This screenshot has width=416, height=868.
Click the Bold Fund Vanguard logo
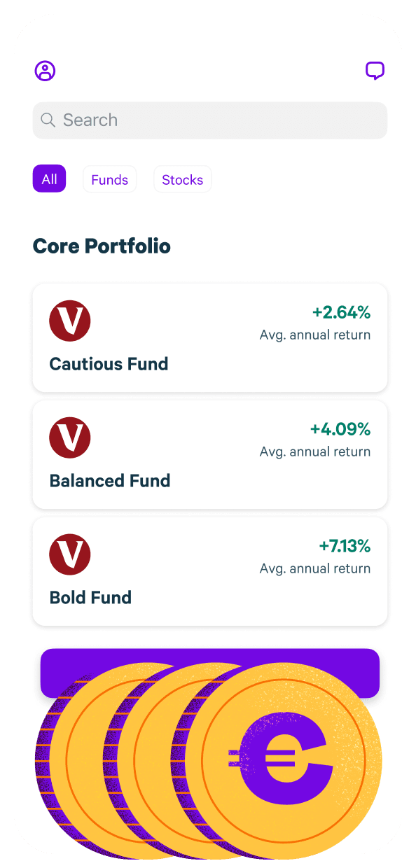click(x=70, y=555)
